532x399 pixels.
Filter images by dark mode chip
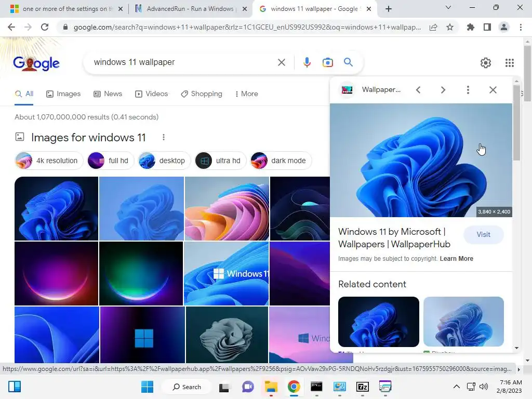(280, 161)
